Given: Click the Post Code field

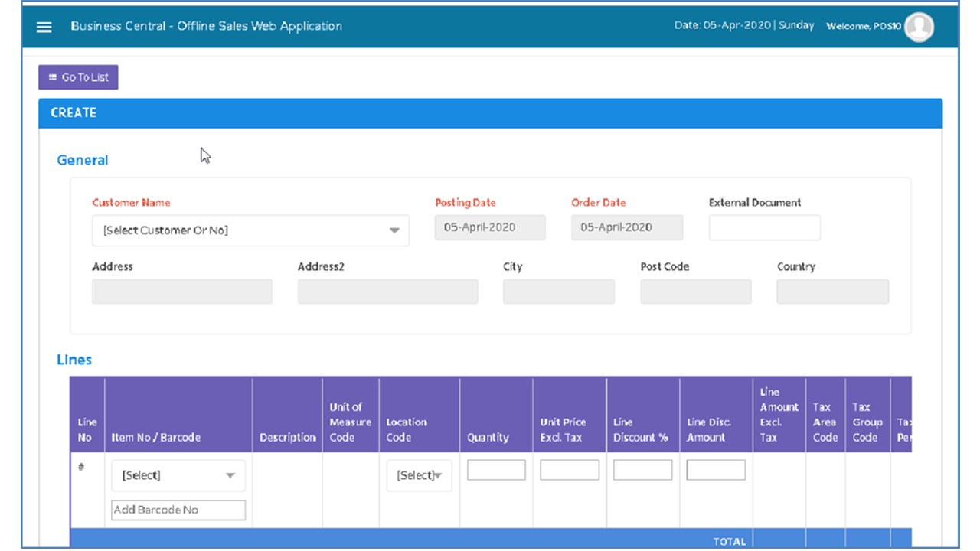Looking at the screenshot, I should [695, 292].
